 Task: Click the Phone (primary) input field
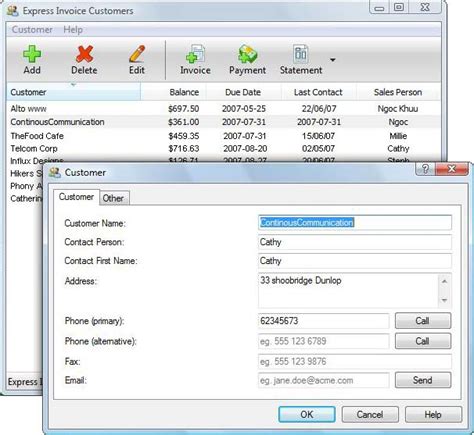point(324,321)
